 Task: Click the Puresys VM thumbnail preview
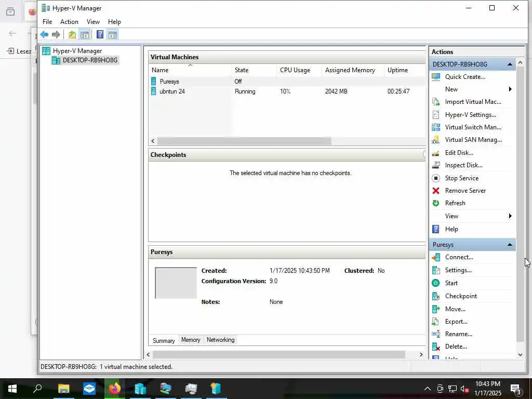click(176, 283)
